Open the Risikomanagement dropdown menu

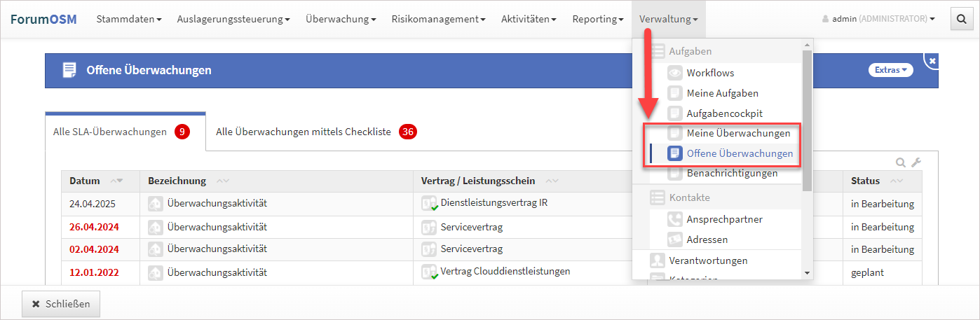coord(438,19)
